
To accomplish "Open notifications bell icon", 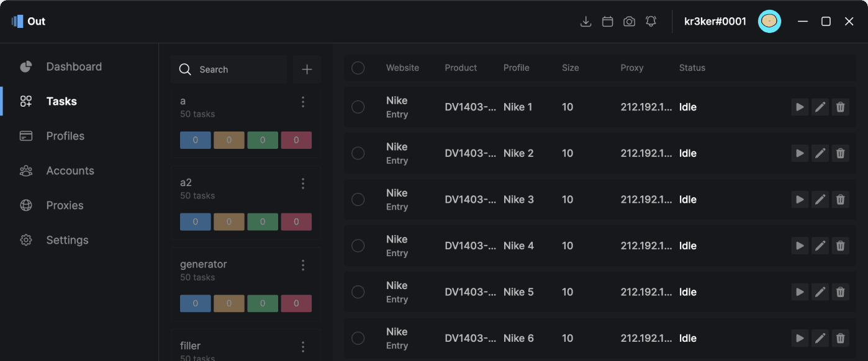I will [x=651, y=22].
